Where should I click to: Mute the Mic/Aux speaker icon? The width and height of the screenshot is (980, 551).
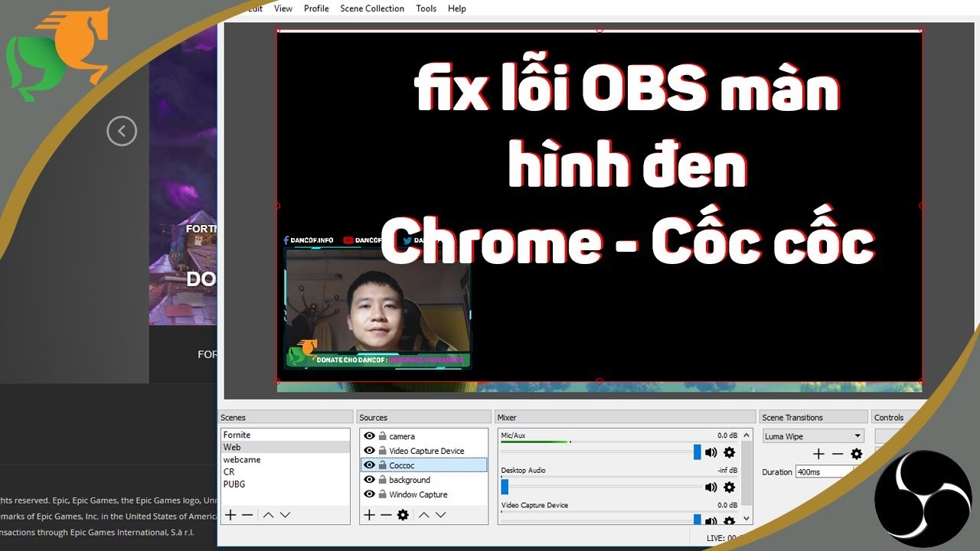(711, 452)
